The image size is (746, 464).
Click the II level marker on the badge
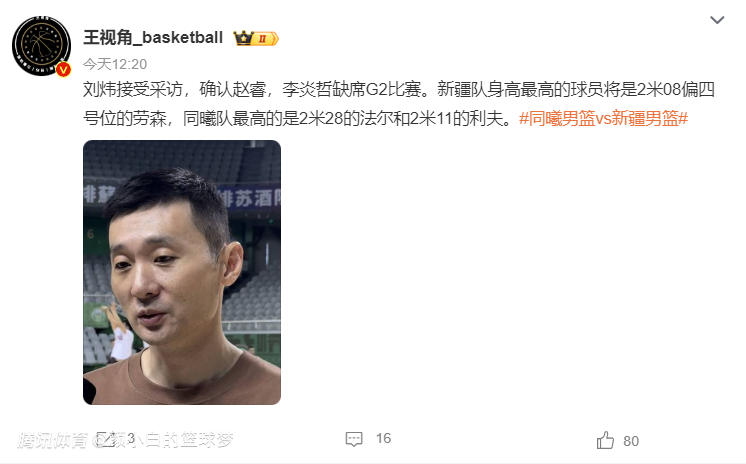click(263, 39)
